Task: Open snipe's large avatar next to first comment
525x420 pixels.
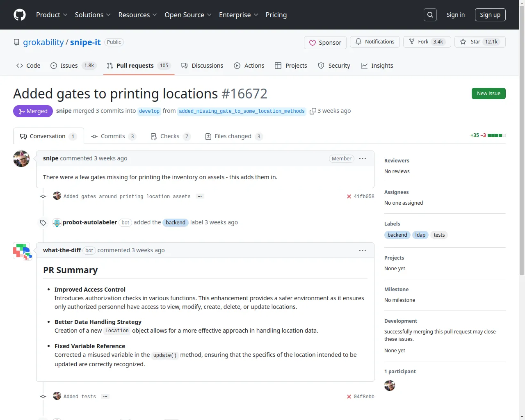Action: (21, 159)
